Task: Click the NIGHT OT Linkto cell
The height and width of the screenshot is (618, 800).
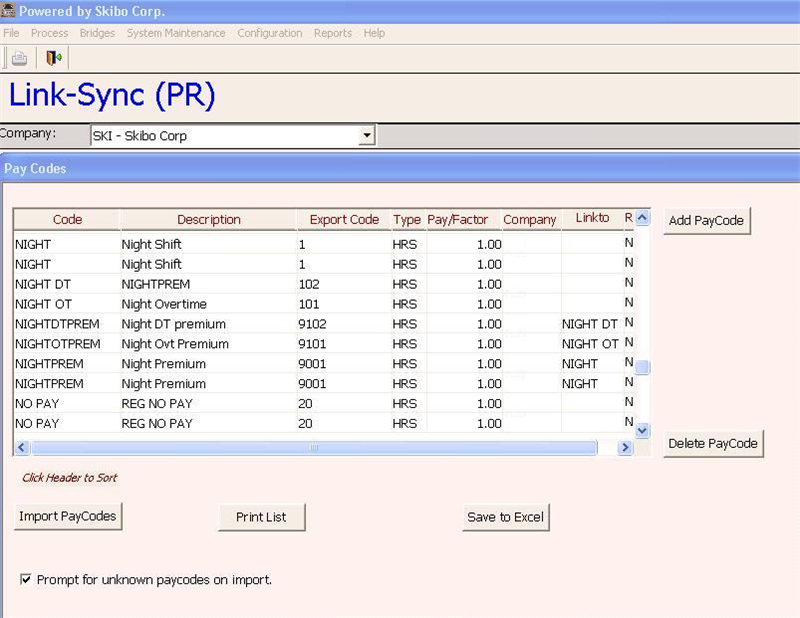Action: click(x=590, y=344)
